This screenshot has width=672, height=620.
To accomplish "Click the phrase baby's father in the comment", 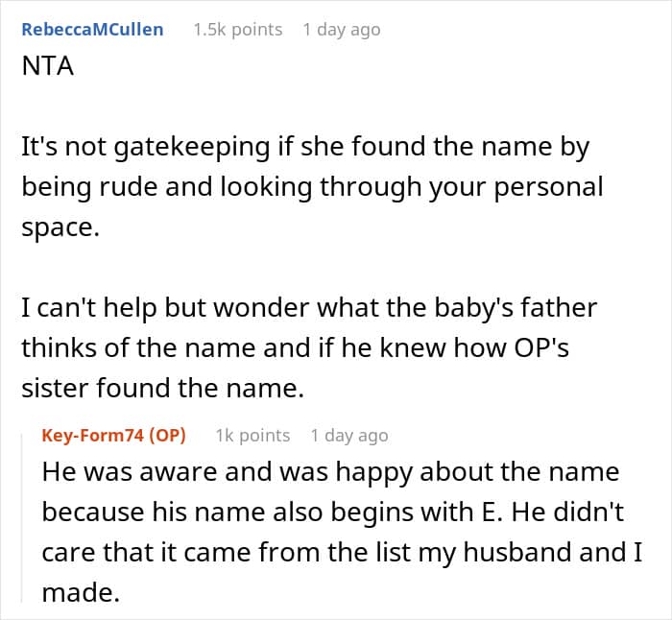I will click(x=516, y=308).
